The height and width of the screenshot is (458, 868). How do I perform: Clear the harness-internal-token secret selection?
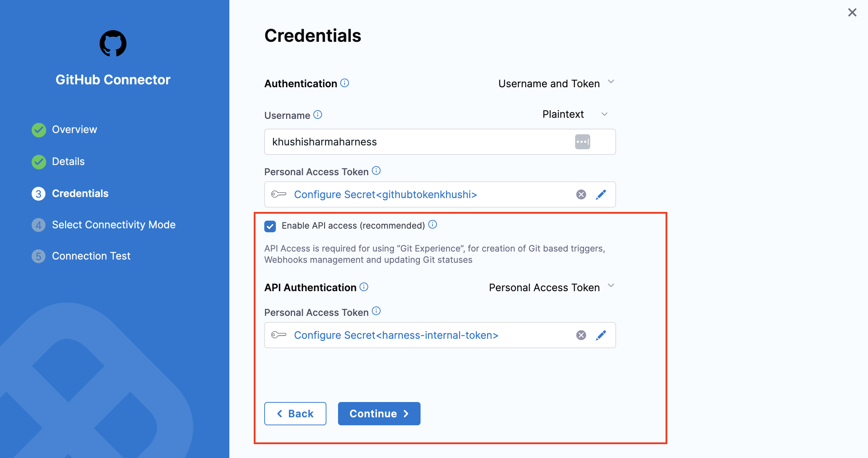pos(581,335)
